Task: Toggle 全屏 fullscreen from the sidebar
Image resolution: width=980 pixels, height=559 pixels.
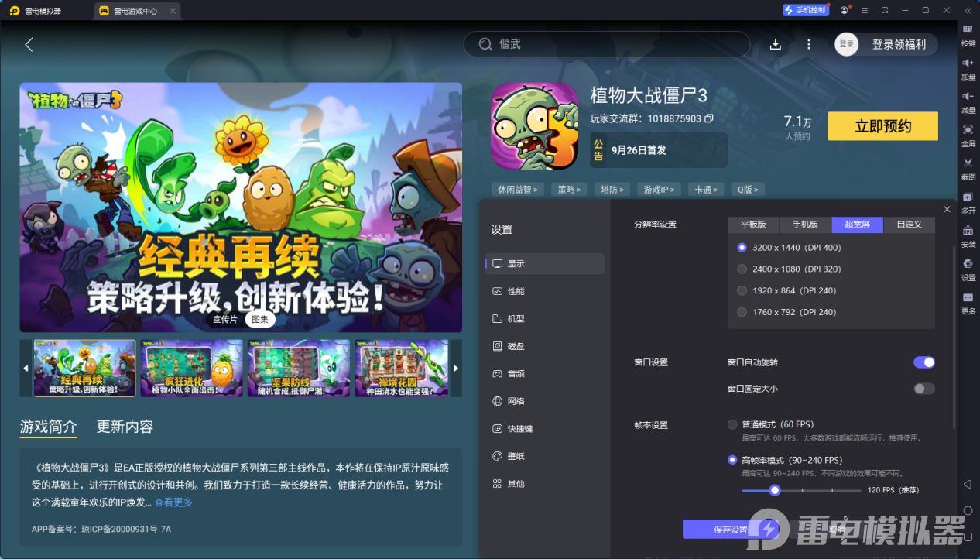Action: tap(968, 129)
